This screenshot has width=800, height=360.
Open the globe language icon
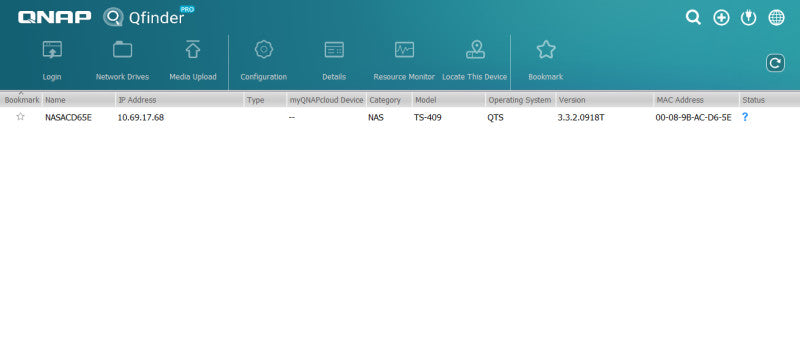tap(777, 18)
